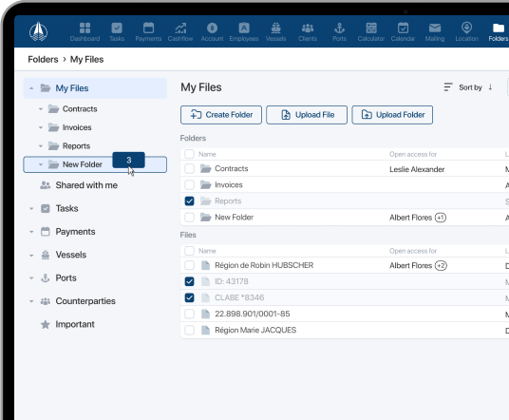The height and width of the screenshot is (420, 509).
Task: Click the Create Folder button
Action: coord(221,115)
